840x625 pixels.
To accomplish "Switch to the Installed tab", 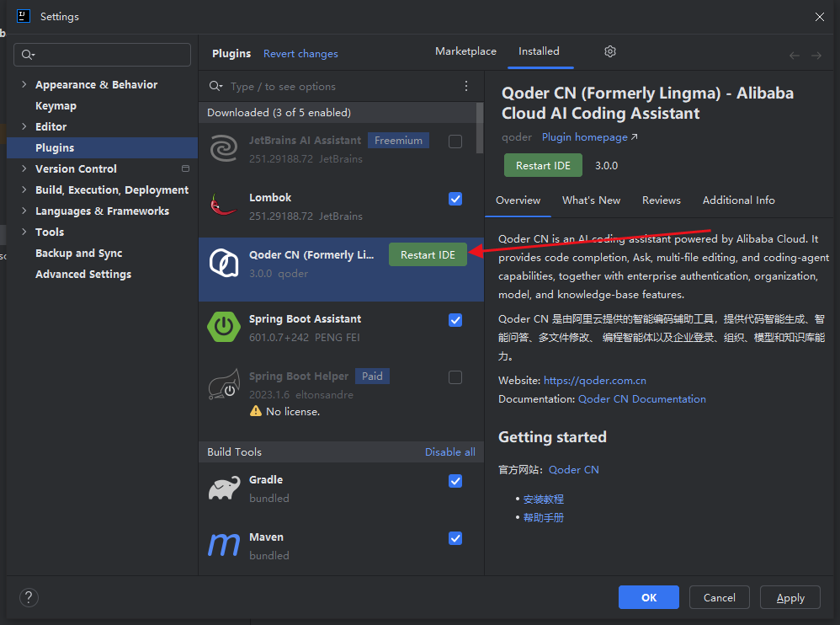I will (x=539, y=51).
